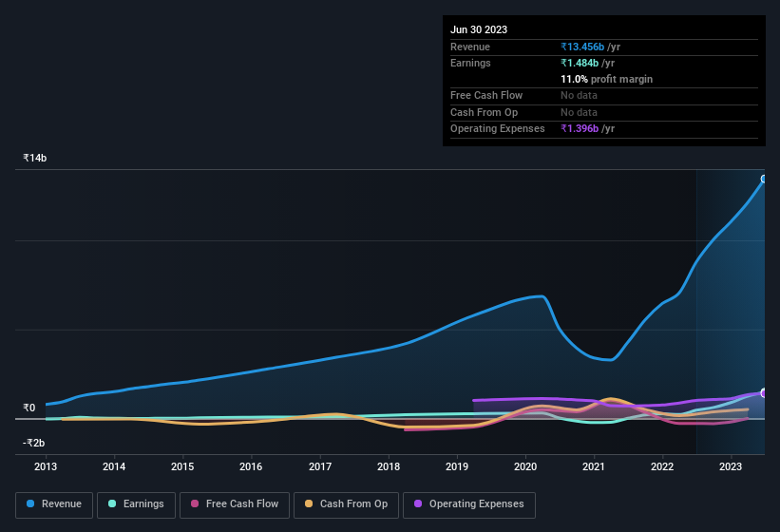
Task: Click the ₹14b y-axis label
Action: (35, 158)
